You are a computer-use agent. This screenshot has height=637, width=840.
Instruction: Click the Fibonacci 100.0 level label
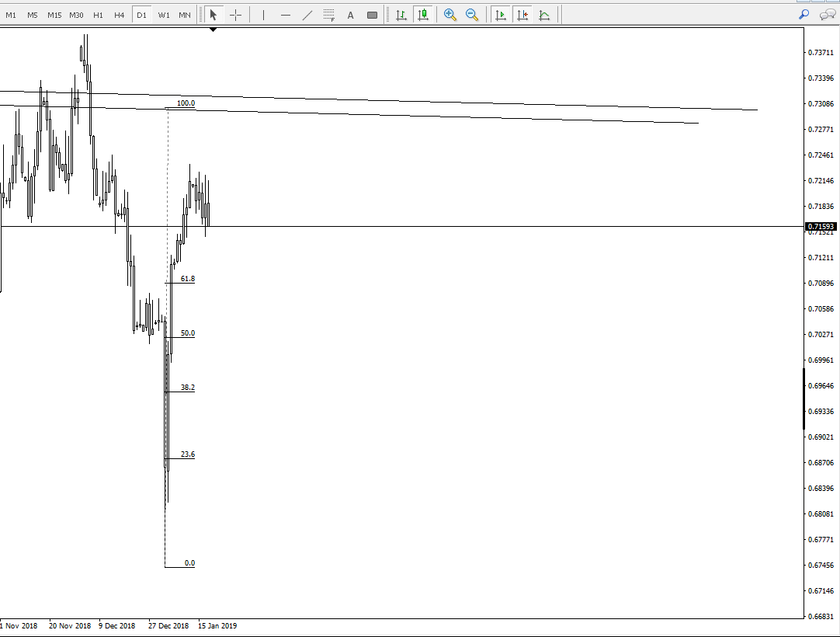coord(186,103)
